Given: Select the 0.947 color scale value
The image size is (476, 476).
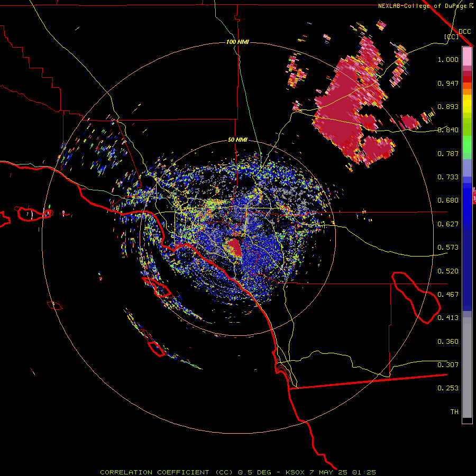Looking at the screenshot, I should pos(448,83).
